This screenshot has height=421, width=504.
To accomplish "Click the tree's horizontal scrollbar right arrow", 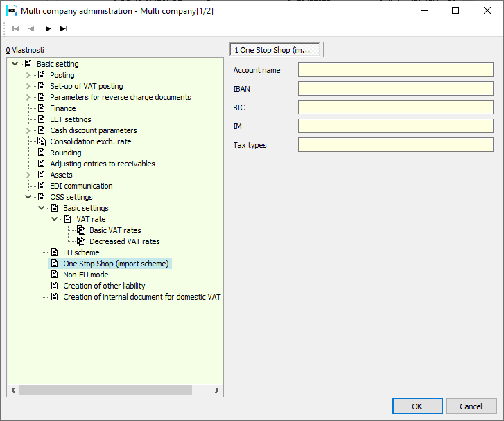I will 217,390.
